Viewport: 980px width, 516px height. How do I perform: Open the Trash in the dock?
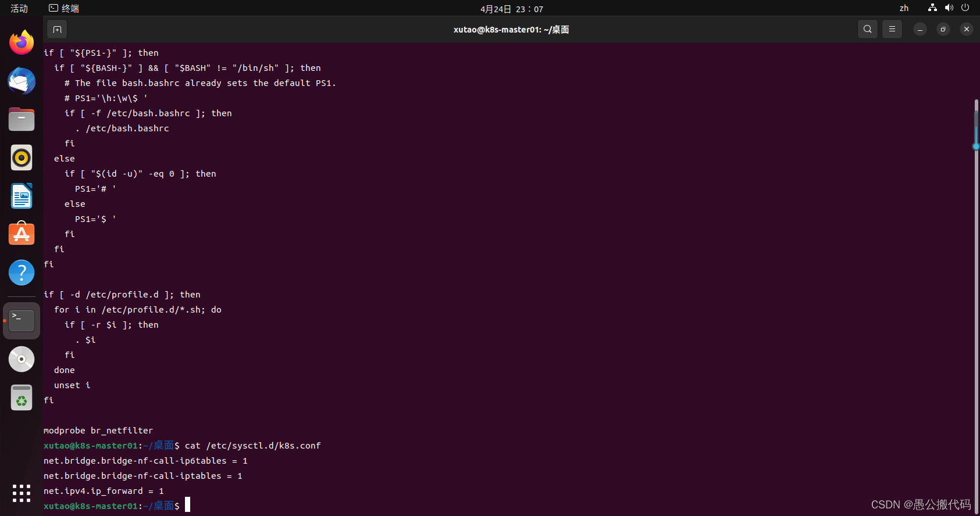click(22, 397)
